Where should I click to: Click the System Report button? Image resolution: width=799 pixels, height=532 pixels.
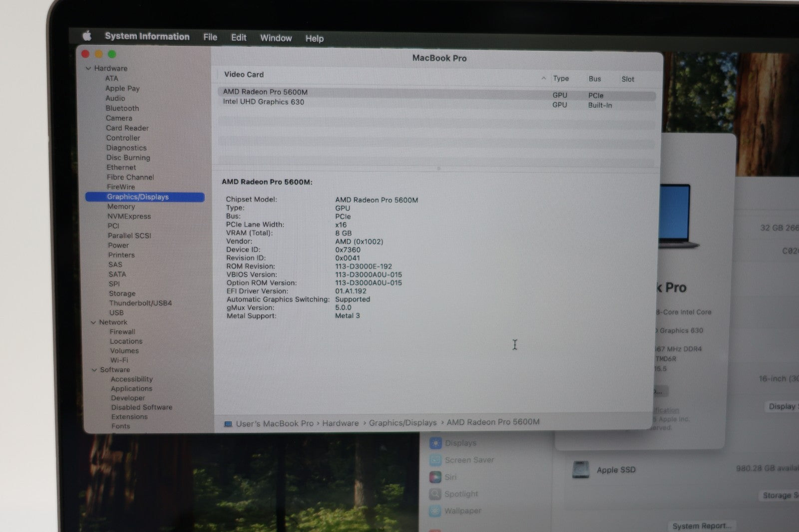[702, 526]
